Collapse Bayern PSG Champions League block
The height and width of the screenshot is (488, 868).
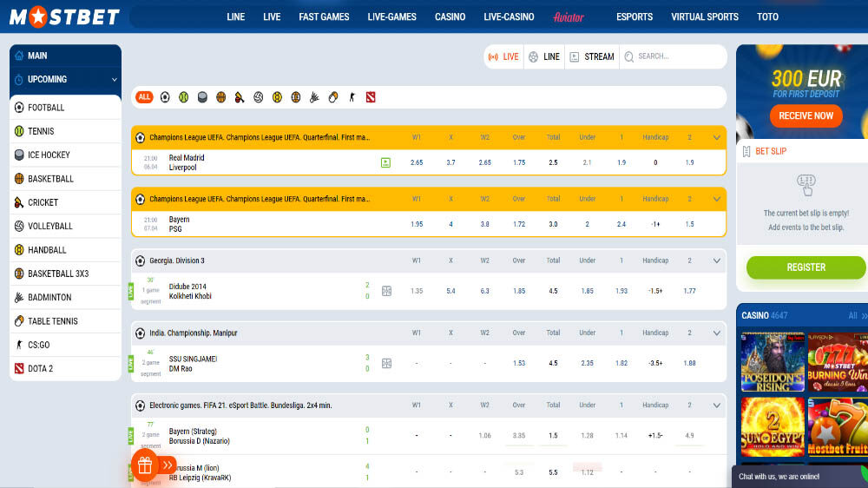717,199
